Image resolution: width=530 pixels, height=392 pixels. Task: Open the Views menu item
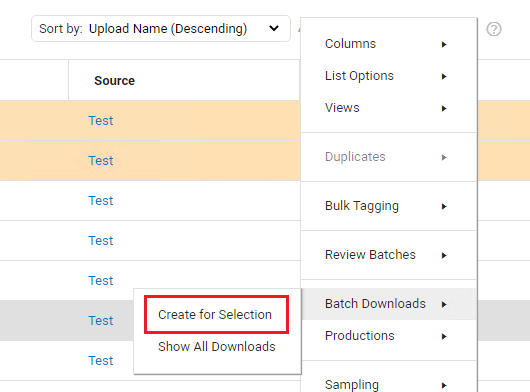pyautogui.click(x=389, y=108)
